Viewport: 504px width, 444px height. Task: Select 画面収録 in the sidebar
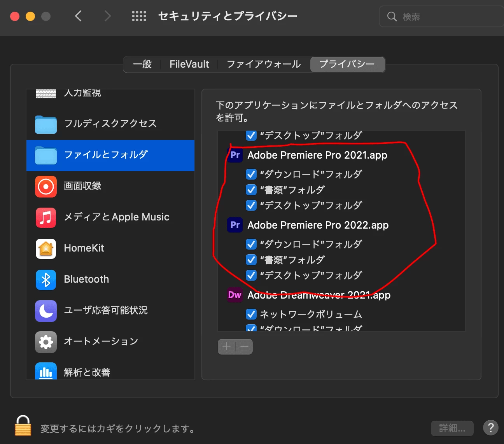[110, 186]
